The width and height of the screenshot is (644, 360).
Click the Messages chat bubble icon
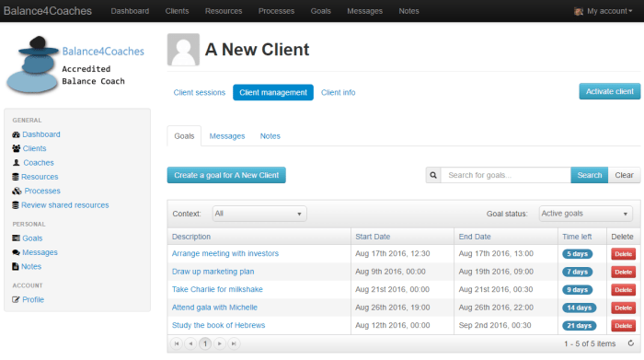pos(16,252)
